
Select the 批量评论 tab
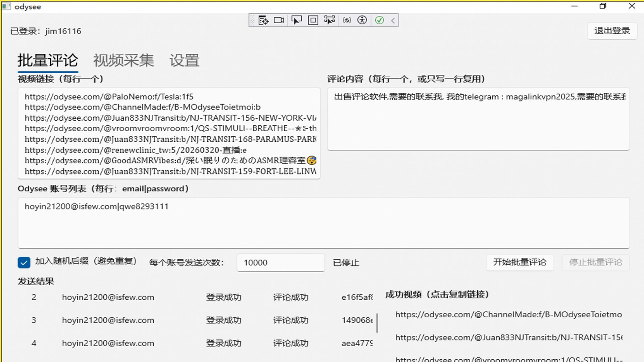click(x=48, y=61)
